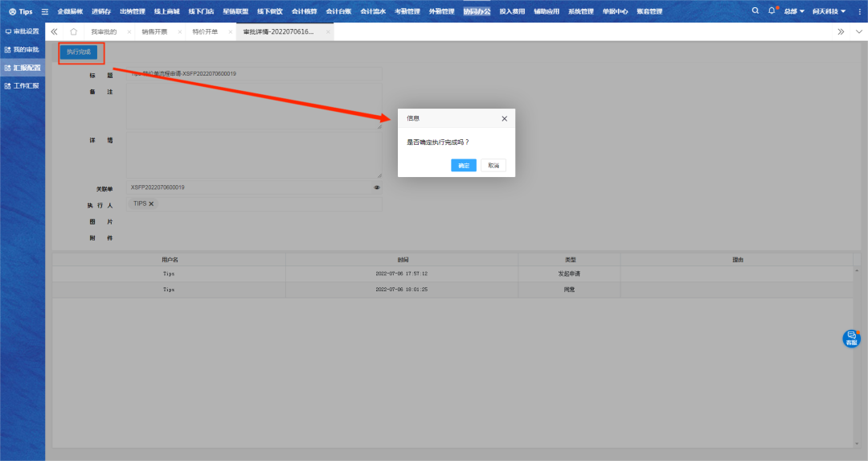Close the 销售开票 tab
Screen dimensions: 868x461
[x=179, y=31]
